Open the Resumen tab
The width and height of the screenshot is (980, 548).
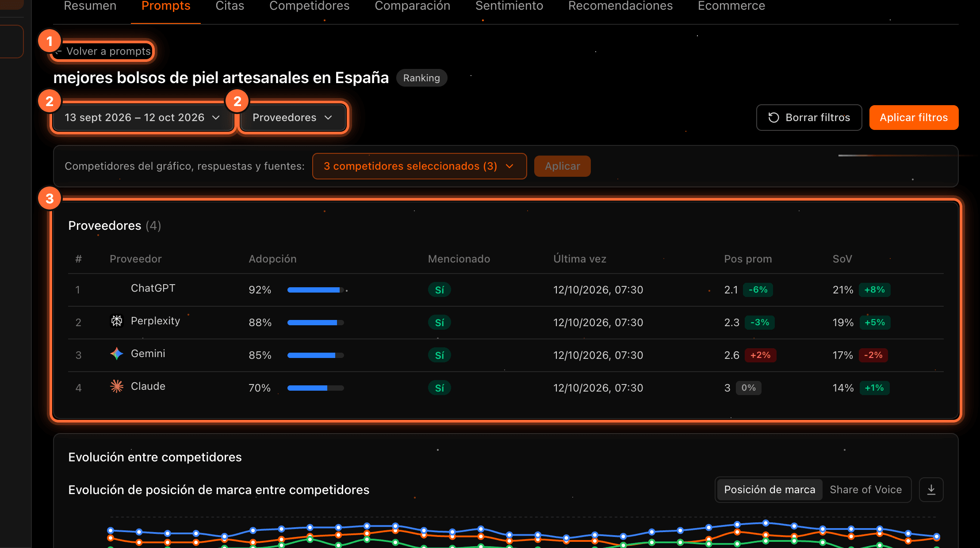[90, 6]
